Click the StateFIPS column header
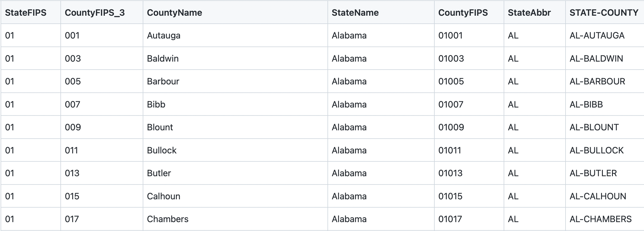Screen dimensions: 644x231 26,13
